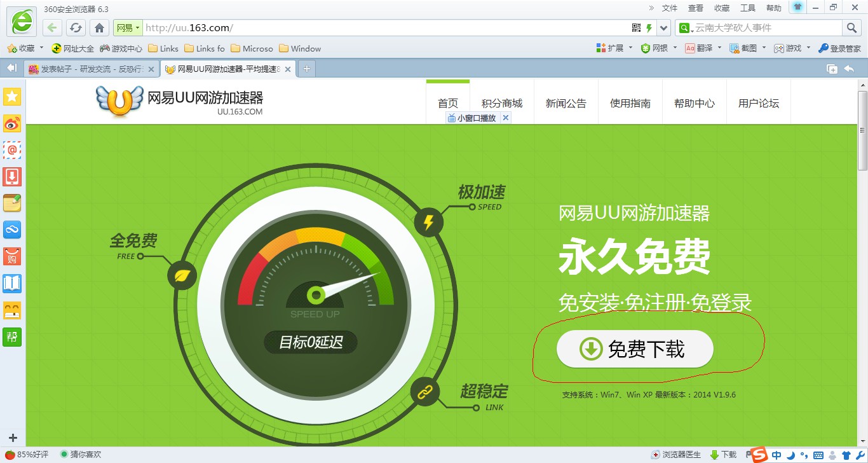Expand the 翻译 dropdown arrow
This screenshot has width=868, height=463.
(x=719, y=48)
